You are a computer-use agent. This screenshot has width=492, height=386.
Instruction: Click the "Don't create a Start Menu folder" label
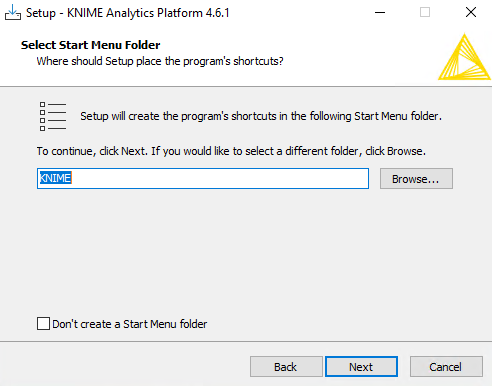pyautogui.click(x=130, y=324)
